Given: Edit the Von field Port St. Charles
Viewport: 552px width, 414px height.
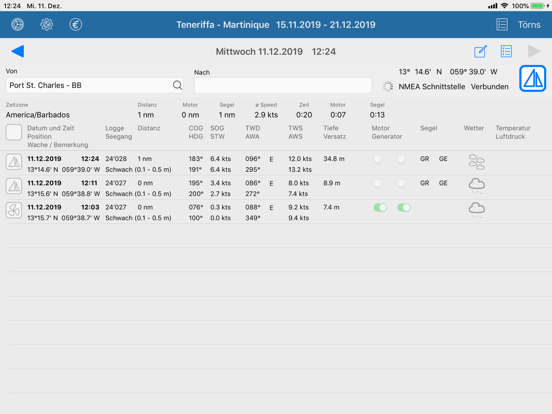Looking at the screenshot, I should click(x=94, y=85).
